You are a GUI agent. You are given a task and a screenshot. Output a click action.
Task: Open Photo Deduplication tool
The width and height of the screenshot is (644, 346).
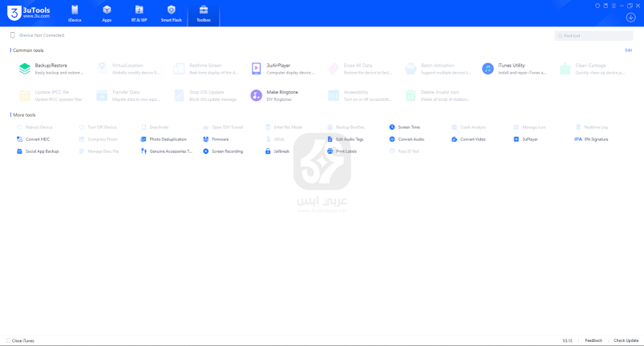pyautogui.click(x=164, y=139)
